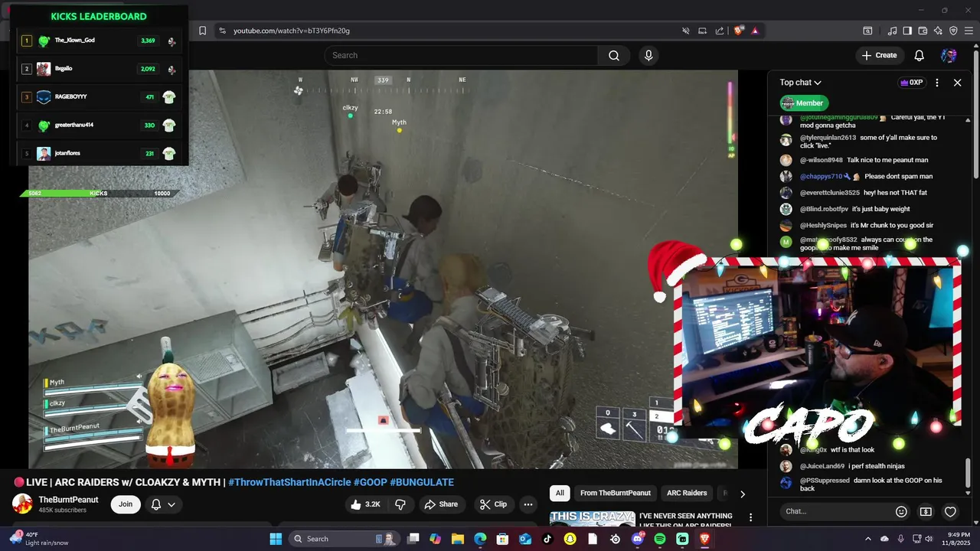Open Windows Start menu
Screen dimensions: 980x551
point(276,539)
